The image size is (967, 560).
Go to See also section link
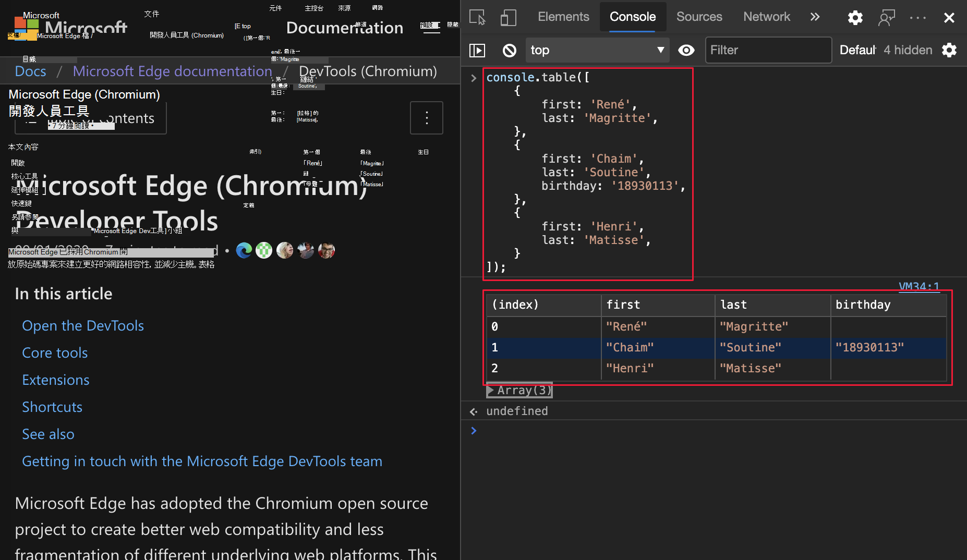48,434
